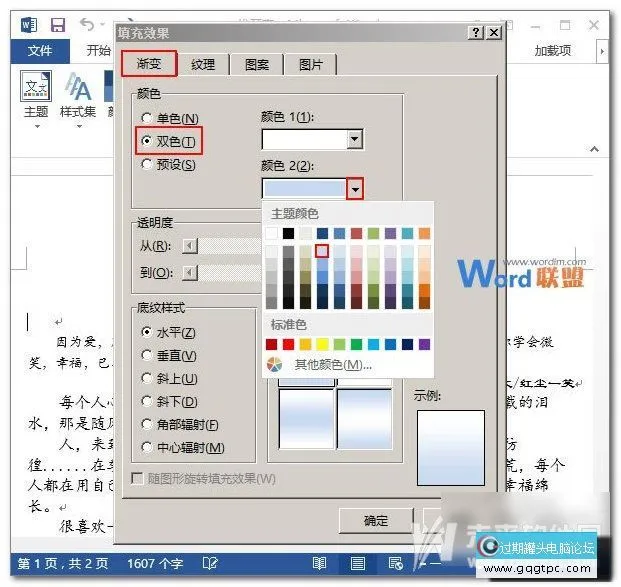The width and height of the screenshot is (621, 587).
Task: Open the 开始 ribbon tab
Action: click(x=98, y=50)
